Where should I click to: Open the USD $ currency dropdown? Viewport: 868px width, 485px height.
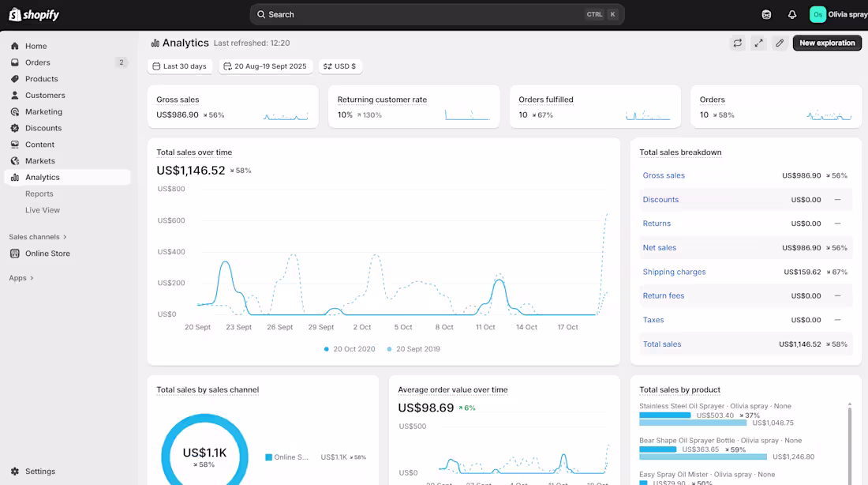pyautogui.click(x=340, y=66)
